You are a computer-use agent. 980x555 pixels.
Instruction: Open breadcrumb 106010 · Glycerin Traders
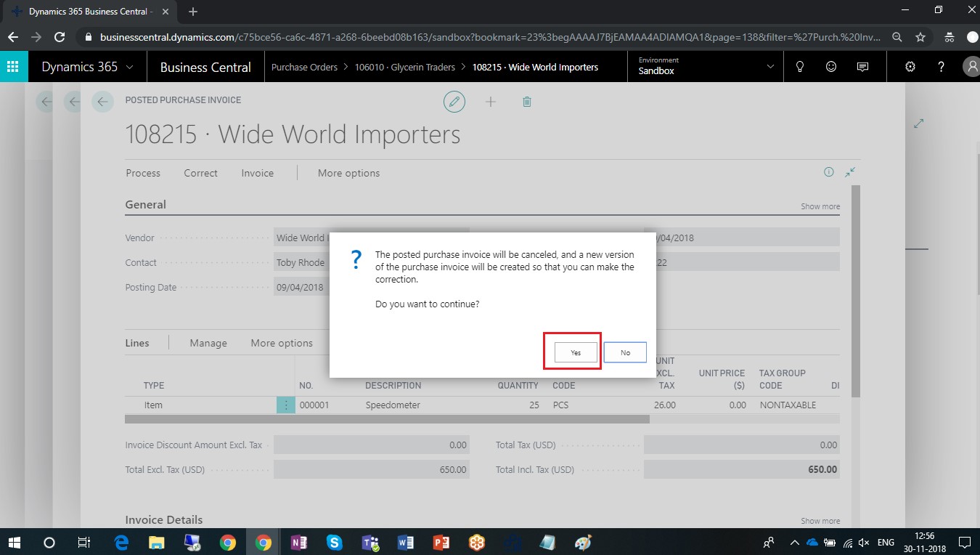tap(404, 67)
